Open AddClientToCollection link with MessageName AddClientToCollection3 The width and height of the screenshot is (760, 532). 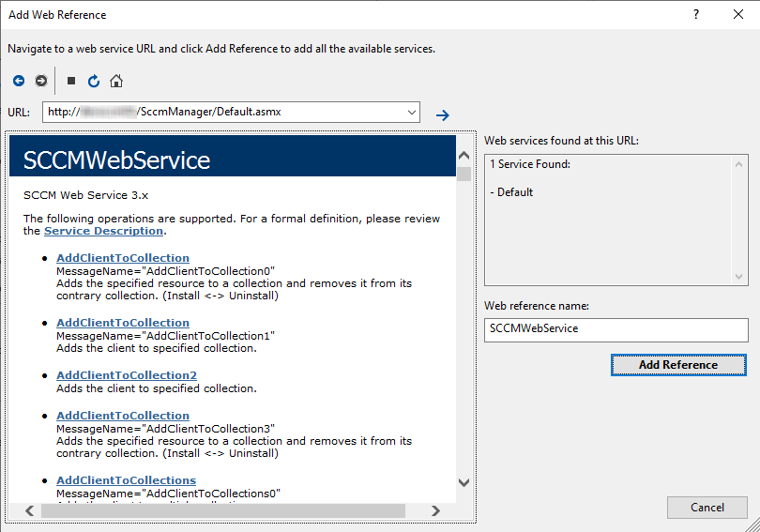123,416
